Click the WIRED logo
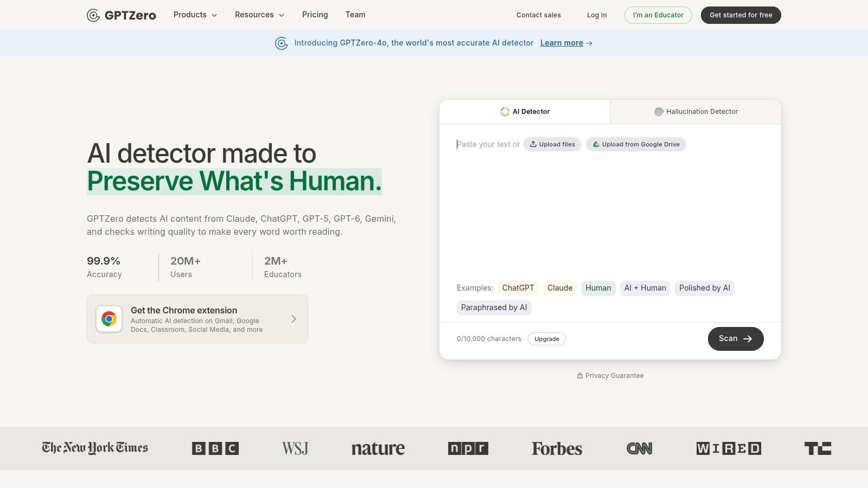This screenshot has height=488, width=868. click(729, 448)
